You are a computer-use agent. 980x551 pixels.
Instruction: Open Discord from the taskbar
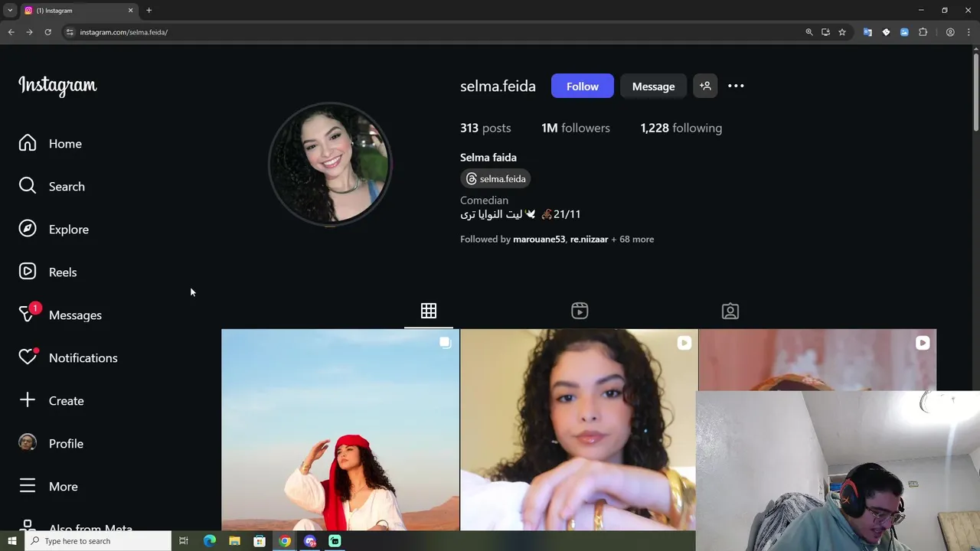pyautogui.click(x=310, y=541)
